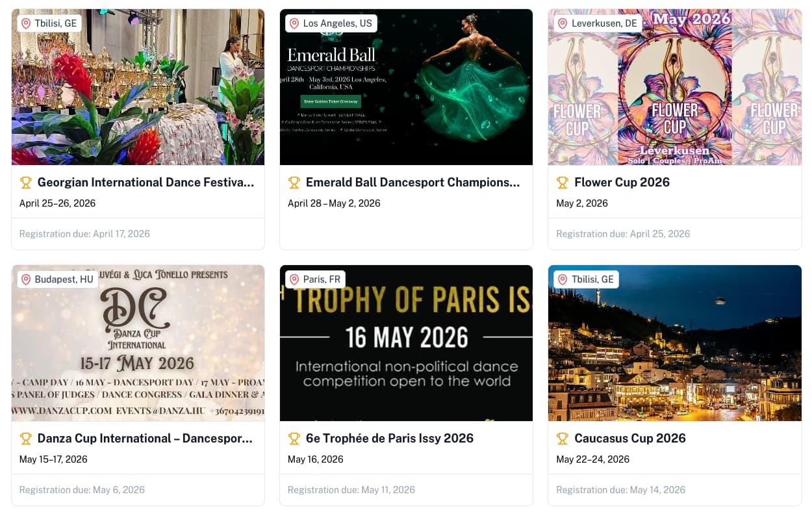Click the map pin icon on the Los Angeles badge
Viewport: 812px width, 514px height.
point(295,23)
